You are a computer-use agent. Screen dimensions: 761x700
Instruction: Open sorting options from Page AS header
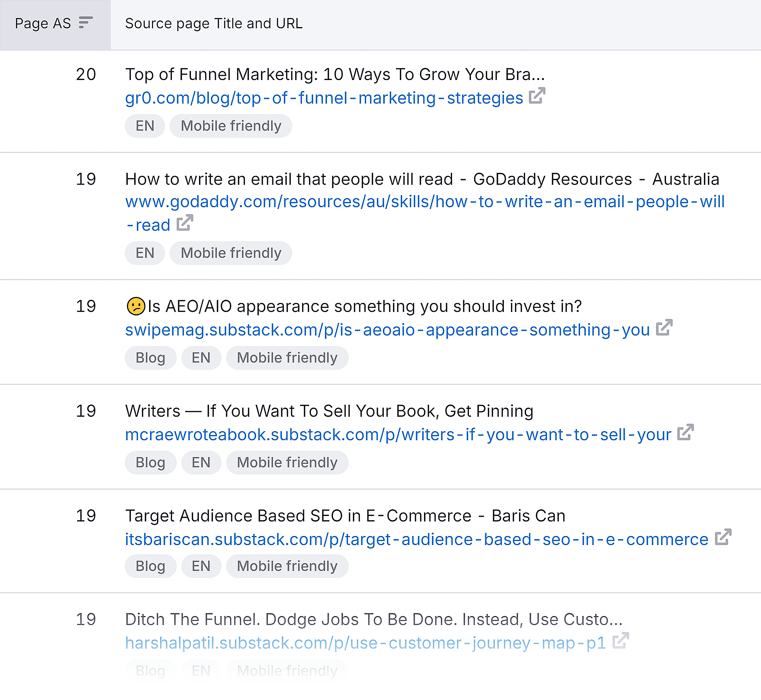point(86,23)
